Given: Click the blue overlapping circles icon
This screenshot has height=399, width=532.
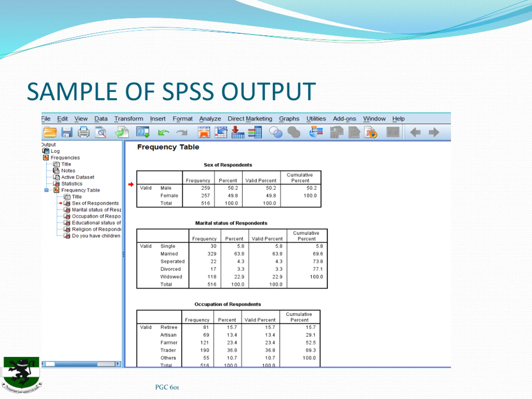Looking at the screenshot, I should tap(276, 132).
